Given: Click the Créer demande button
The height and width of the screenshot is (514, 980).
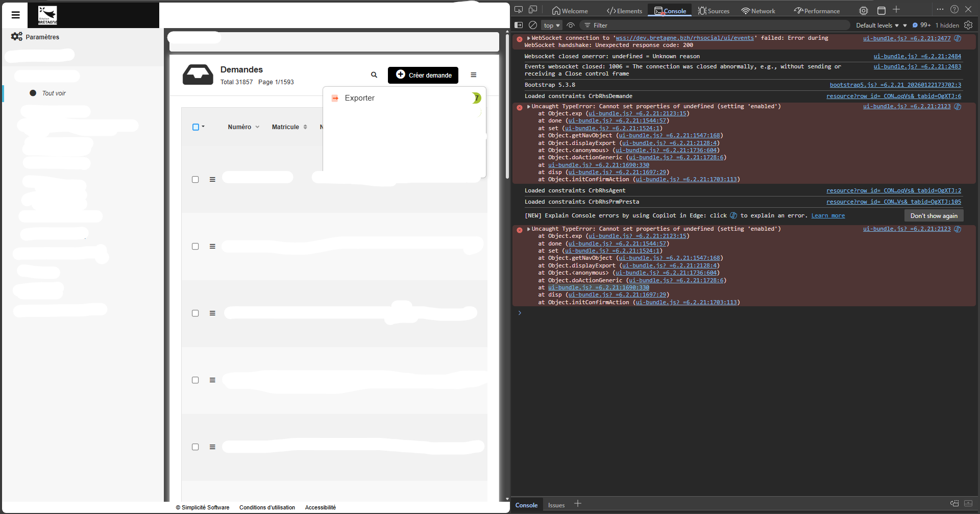Looking at the screenshot, I should (x=423, y=75).
